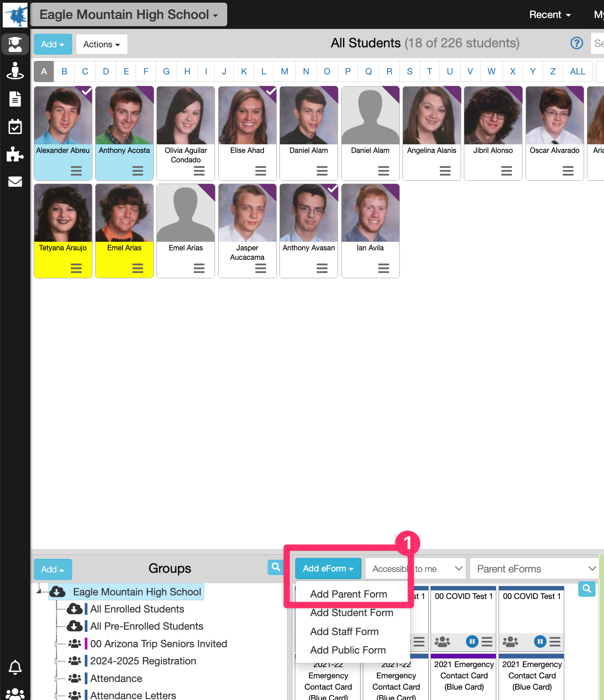Open the Attendance group
Viewport: 604px width, 700px height.
point(116,678)
